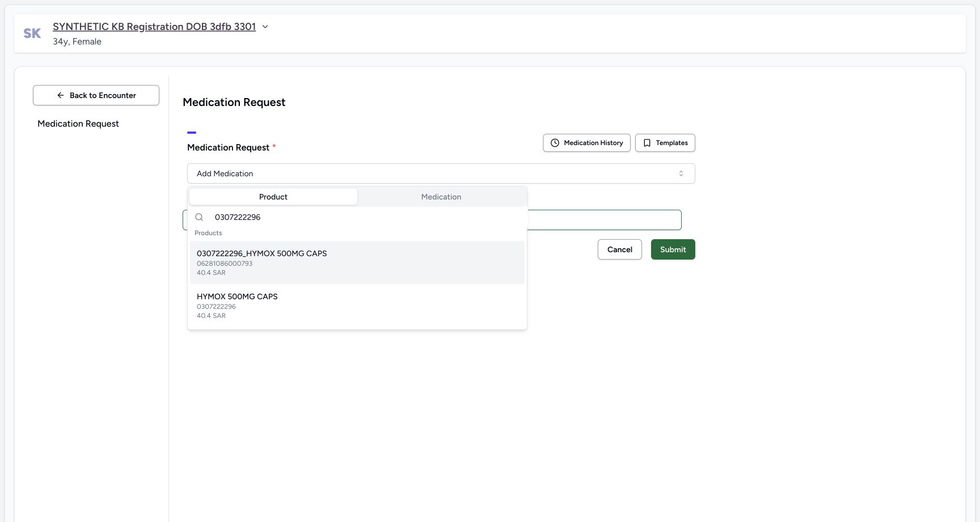Click the 34y, Female patient details

click(77, 41)
